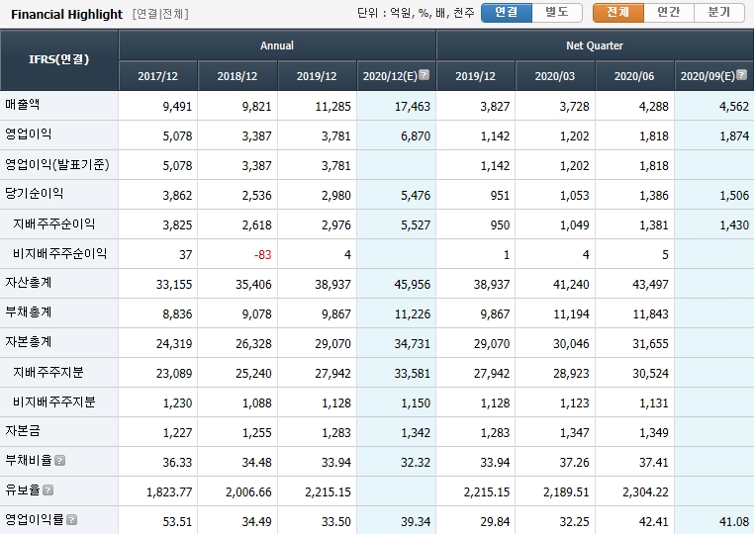756x534 pixels.
Task: Click help icon next to 2020/12(E) header
Action: click(424, 75)
